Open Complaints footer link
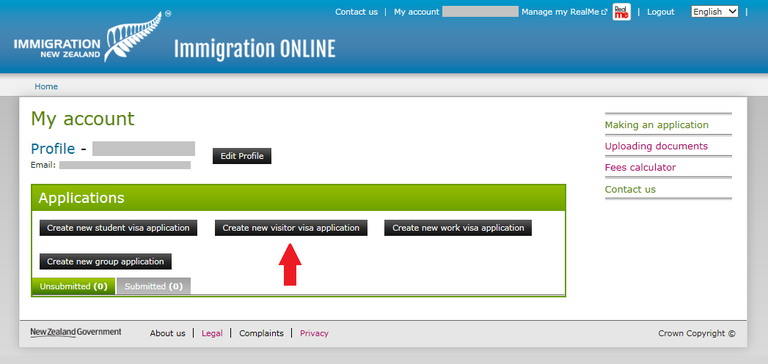Viewport: 768px width, 364px height. [261, 333]
